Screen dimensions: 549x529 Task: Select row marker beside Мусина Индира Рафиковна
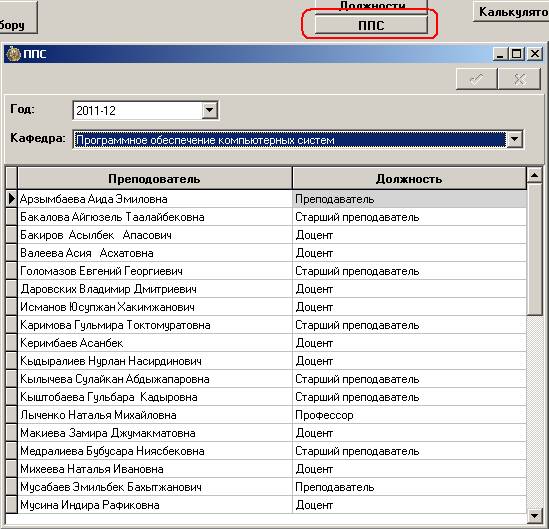(12, 505)
